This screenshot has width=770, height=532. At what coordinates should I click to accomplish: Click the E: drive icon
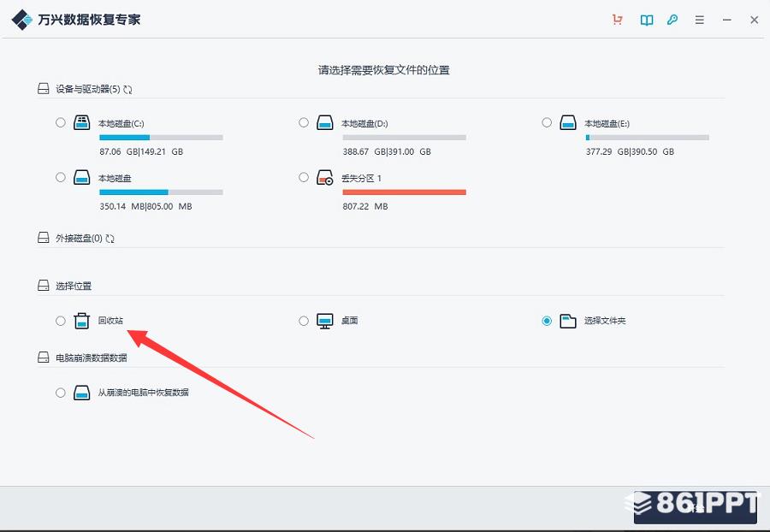pyautogui.click(x=568, y=122)
